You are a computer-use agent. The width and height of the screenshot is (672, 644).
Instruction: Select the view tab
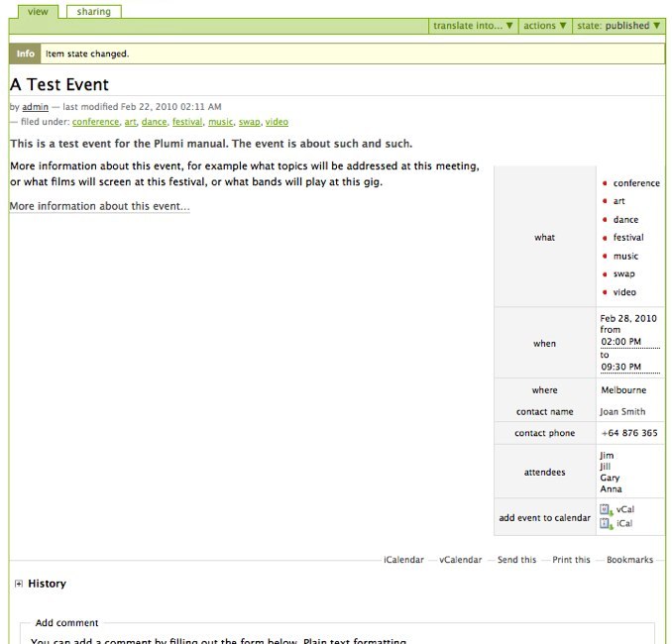[x=37, y=11]
